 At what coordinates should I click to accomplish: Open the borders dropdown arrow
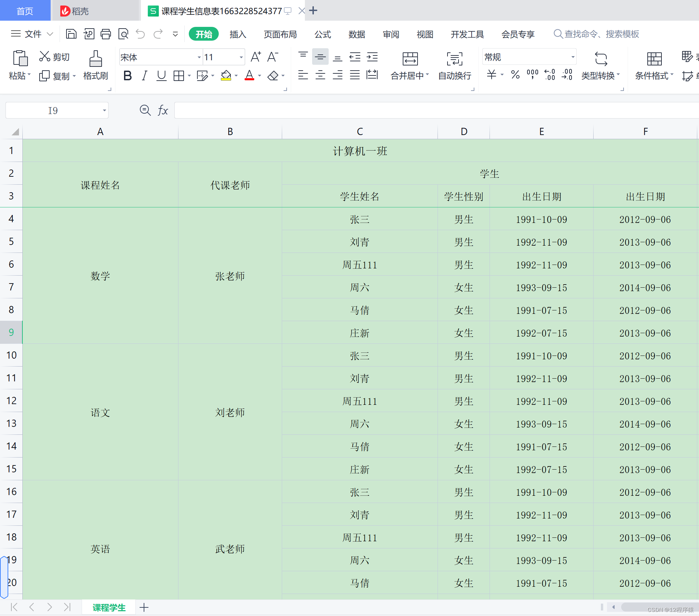point(189,76)
